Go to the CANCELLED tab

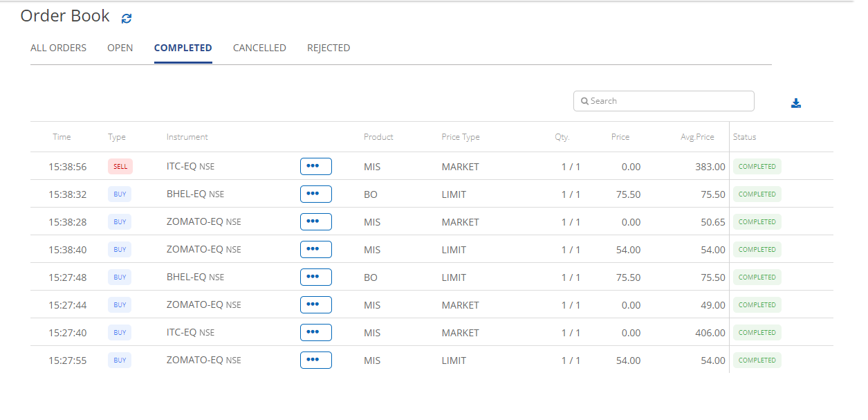(x=259, y=48)
